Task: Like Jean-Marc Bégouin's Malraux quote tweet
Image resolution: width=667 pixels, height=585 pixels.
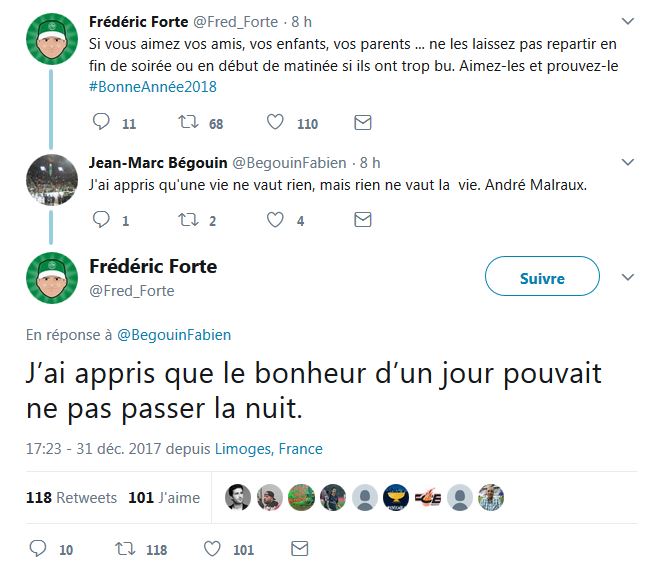Action: [274, 220]
